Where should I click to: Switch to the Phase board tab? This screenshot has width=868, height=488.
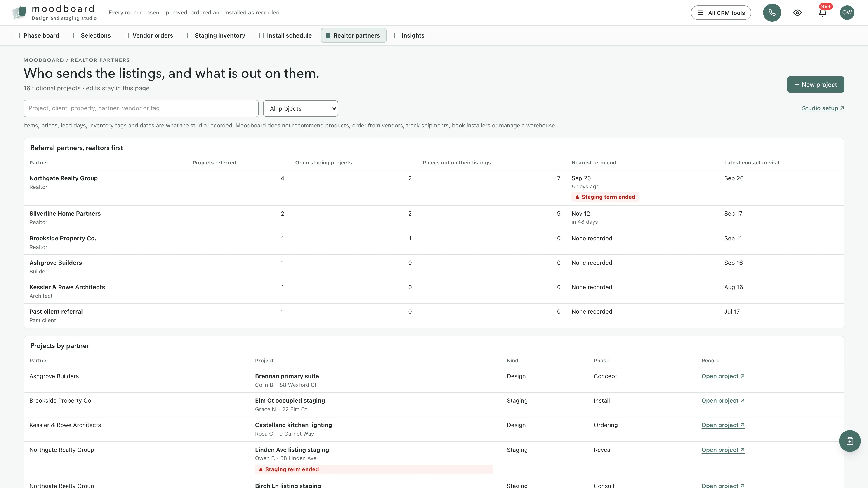pos(37,35)
